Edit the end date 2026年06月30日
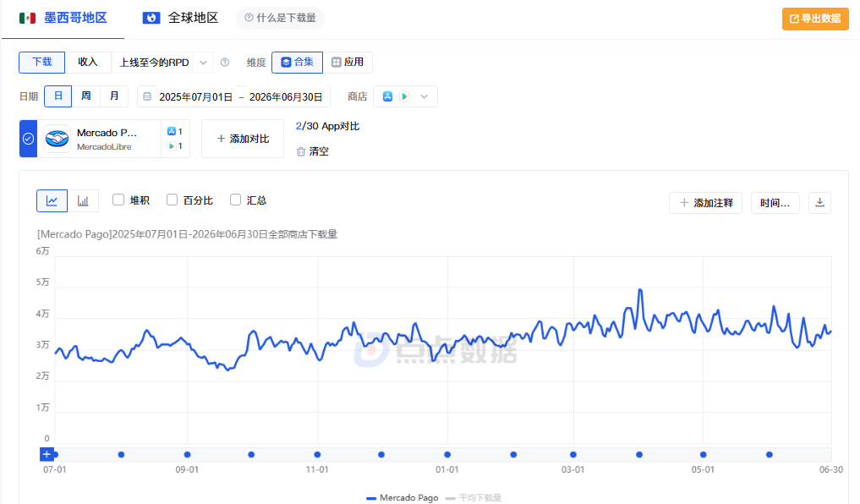This screenshot has height=504, width=860. 286,97
